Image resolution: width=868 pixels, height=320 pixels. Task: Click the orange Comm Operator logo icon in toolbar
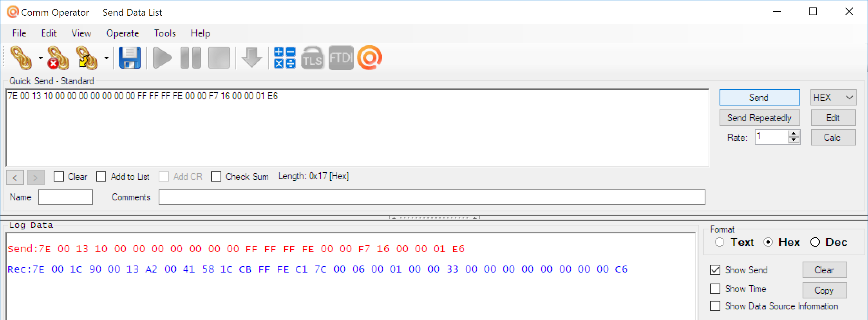(x=369, y=58)
